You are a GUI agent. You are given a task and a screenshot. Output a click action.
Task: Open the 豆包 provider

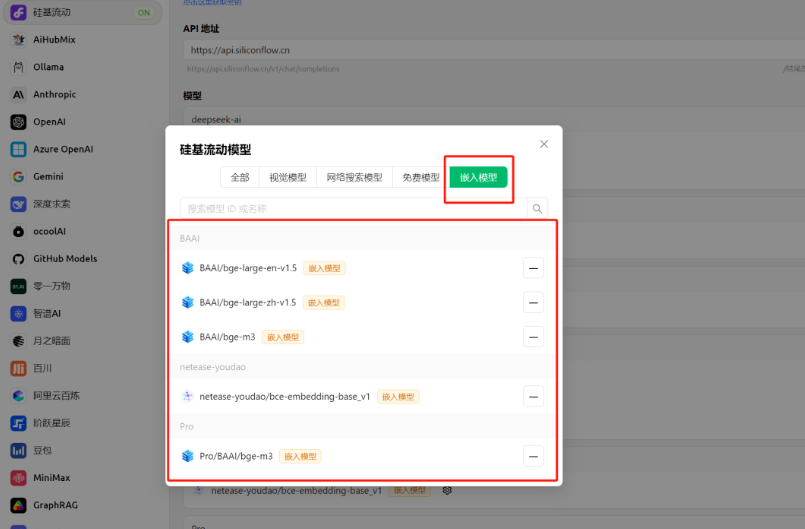[x=82, y=450]
